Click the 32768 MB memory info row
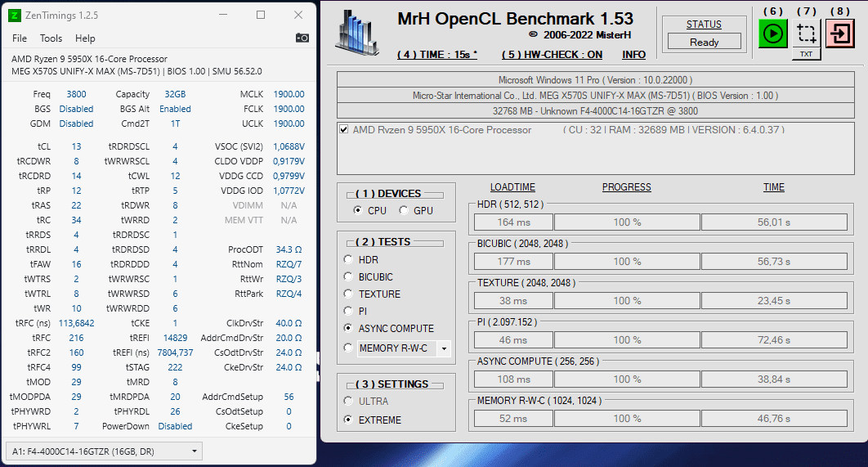 [596, 110]
